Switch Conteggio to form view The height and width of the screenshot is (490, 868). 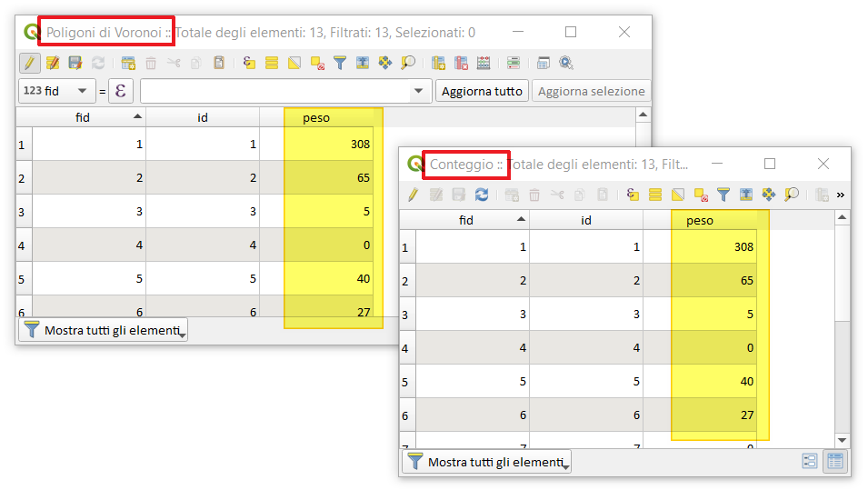click(x=809, y=461)
